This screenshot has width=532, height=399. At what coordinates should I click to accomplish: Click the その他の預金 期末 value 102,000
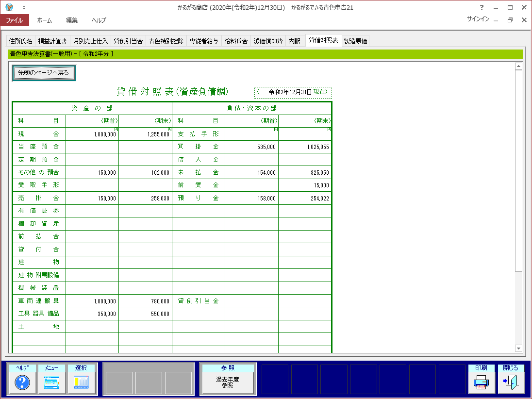161,173
